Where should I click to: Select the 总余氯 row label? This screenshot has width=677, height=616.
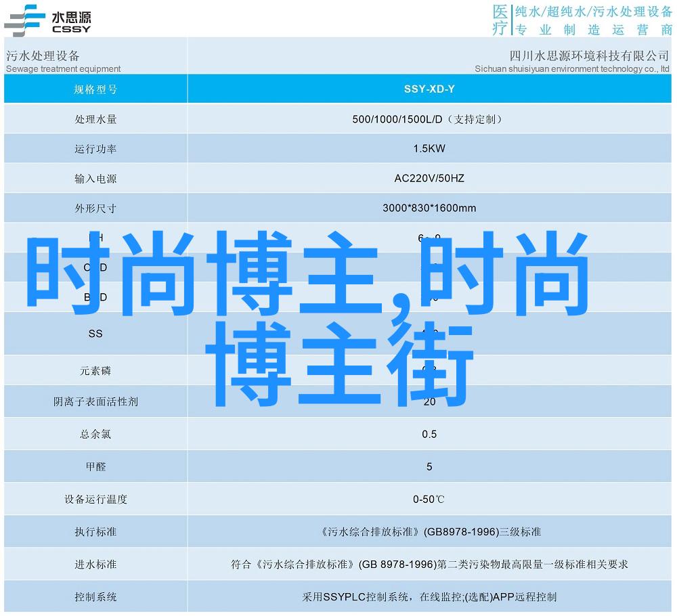tap(95, 435)
